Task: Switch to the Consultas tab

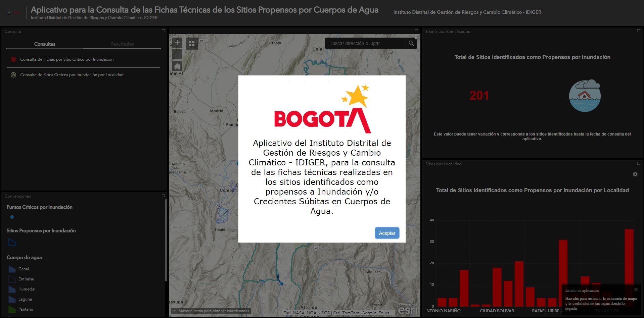Action: (x=45, y=44)
